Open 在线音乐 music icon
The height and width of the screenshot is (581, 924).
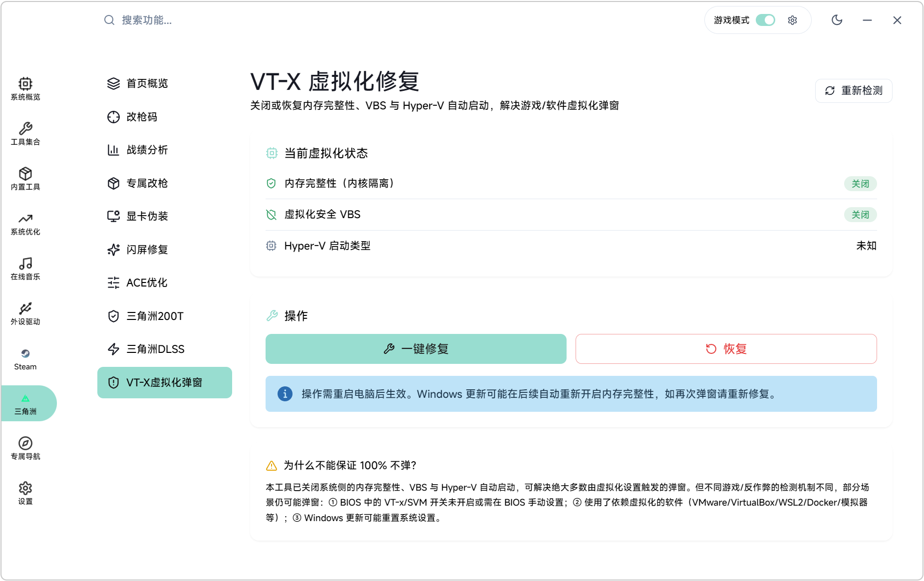(25, 264)
